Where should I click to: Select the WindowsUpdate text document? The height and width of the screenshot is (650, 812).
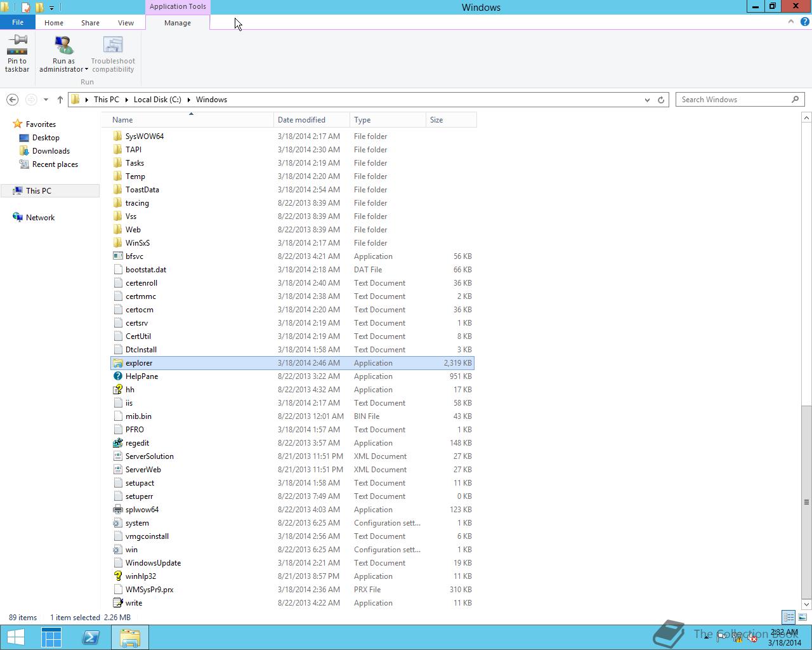point(153,563)
